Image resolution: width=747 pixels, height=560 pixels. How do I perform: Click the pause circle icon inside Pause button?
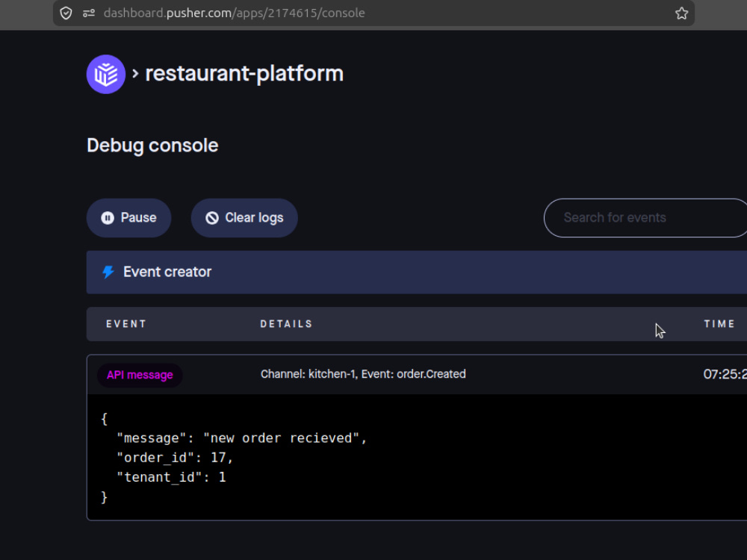click(108, 218)
